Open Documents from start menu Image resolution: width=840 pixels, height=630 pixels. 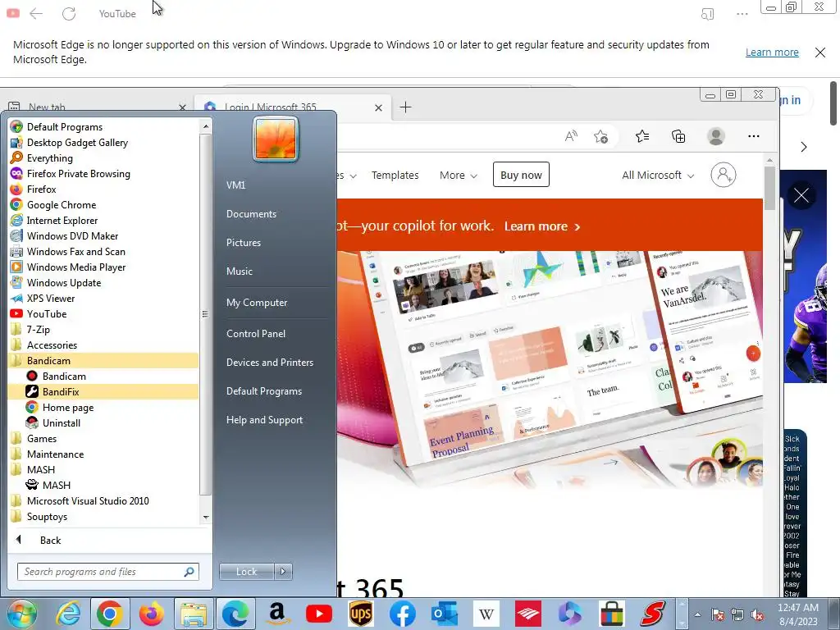click(x=251, y=214)
